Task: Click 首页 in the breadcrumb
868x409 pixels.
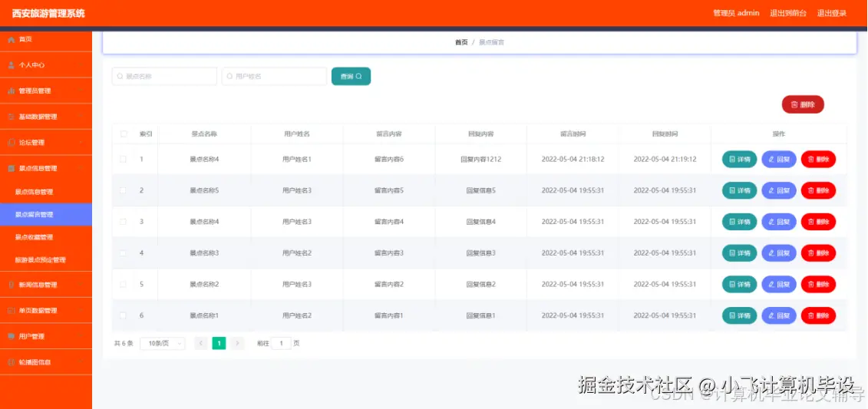Action: tap(461, 42)
